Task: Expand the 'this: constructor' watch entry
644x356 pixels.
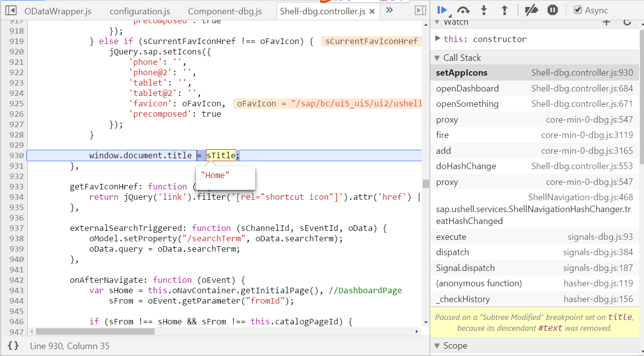Action: 438,39
